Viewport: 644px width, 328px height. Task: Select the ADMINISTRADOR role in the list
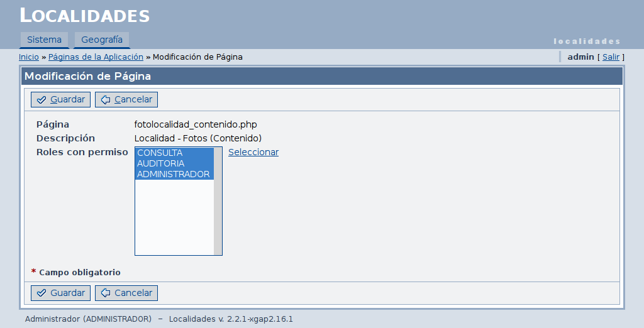tap(173, 174)
